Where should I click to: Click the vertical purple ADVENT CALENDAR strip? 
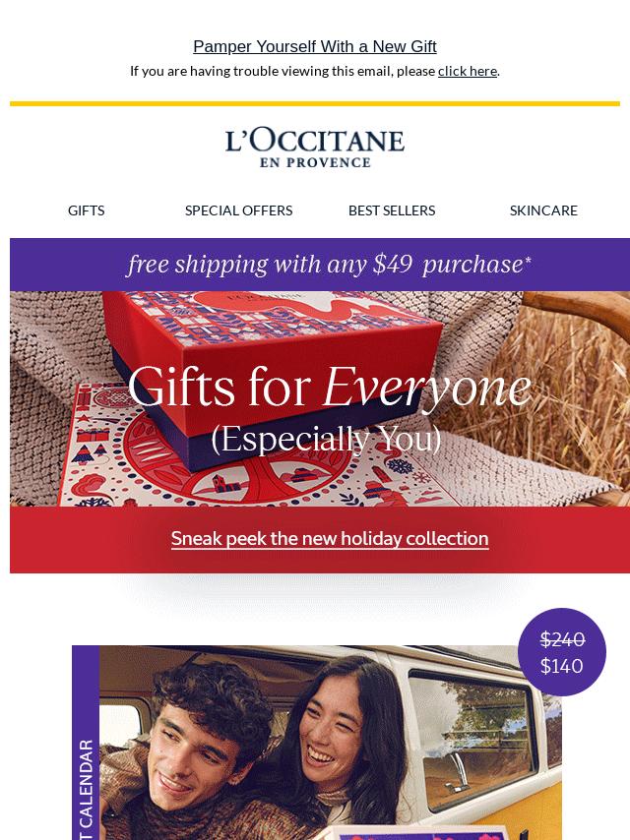pyautogui.click(x=86, y=743)
